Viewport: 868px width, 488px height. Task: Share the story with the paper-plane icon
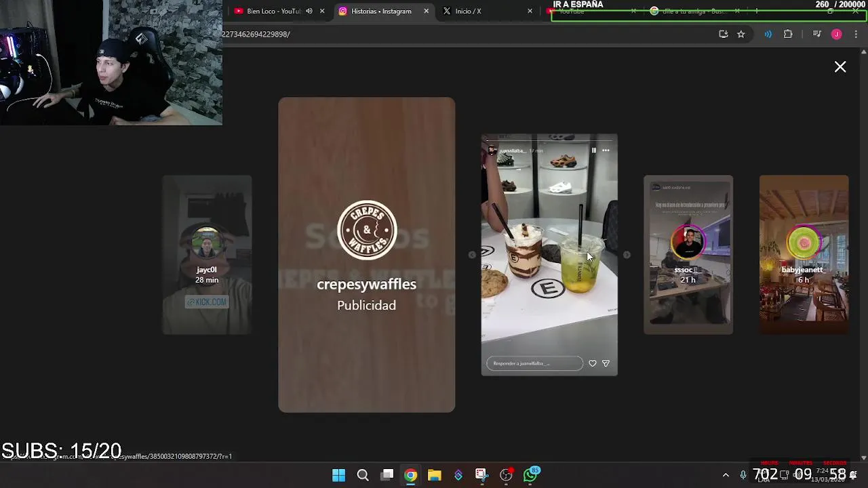[606, 363]
